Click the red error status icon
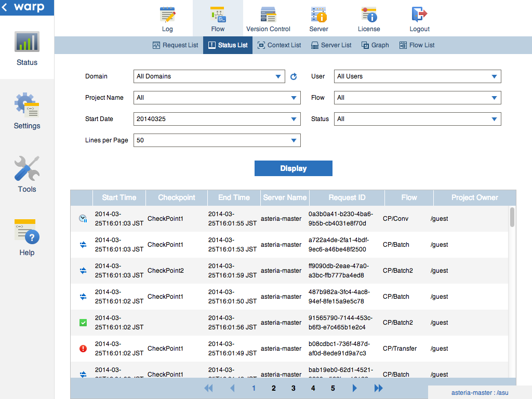The image size is (532, 399). pyautogui.click(x=83, y=349)
